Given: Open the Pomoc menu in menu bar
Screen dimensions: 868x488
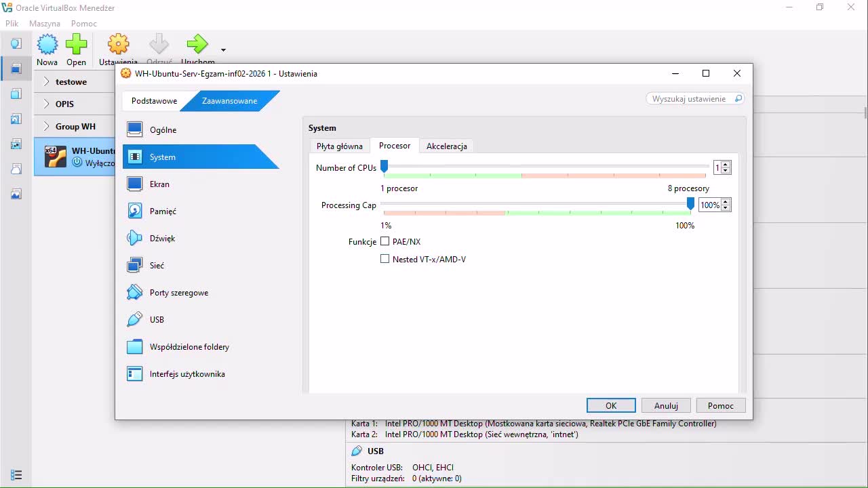Looking at the screenshot, I should point(84,23).
